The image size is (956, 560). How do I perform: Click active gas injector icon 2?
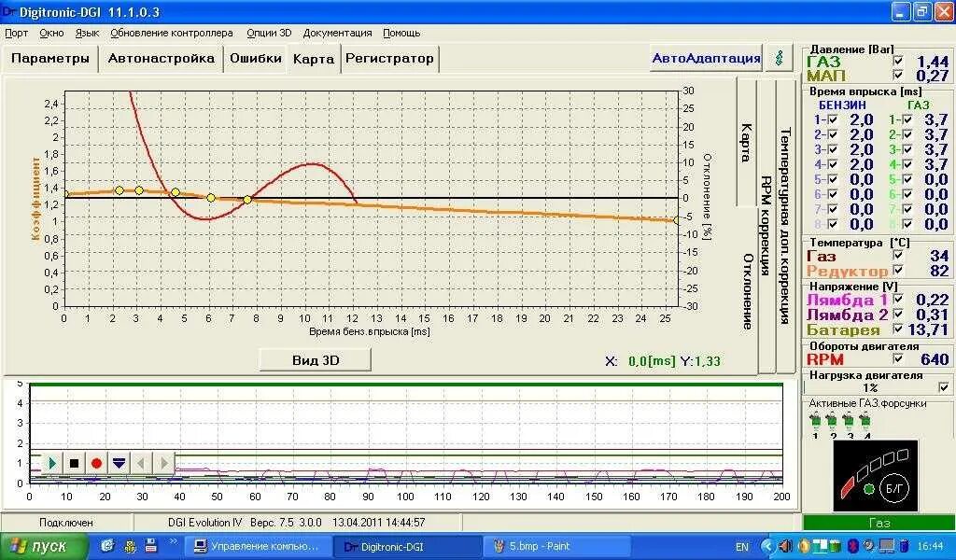[832, 421]
